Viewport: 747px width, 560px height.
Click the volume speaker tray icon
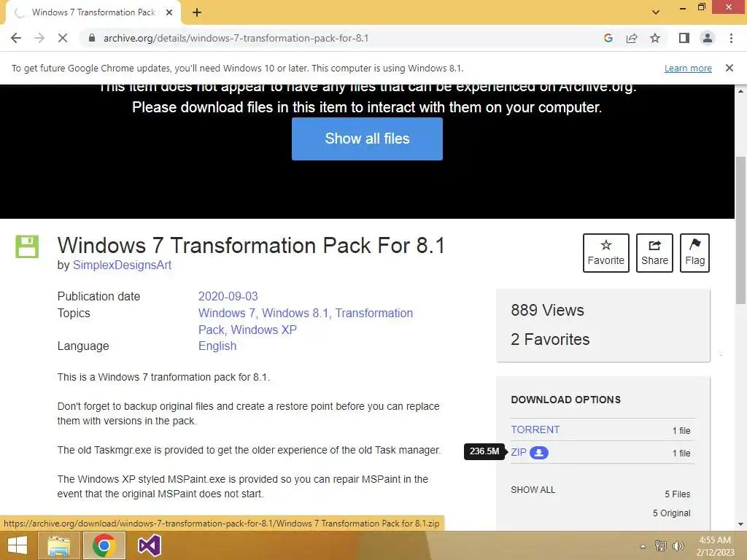tap(678, 545)
